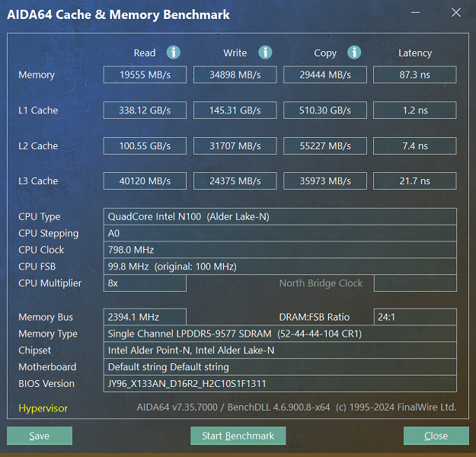Click the Memory Latency value box
Image resolution: width=476 pixels, height=457 pixels.
click(x=414, y=75)
